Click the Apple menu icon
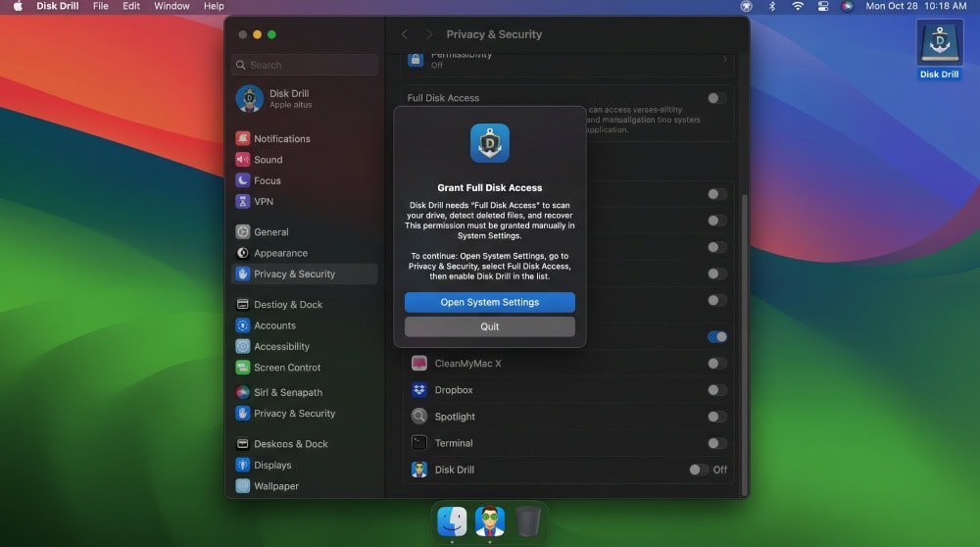Screen dimensions: 980x547 [18, 6]
